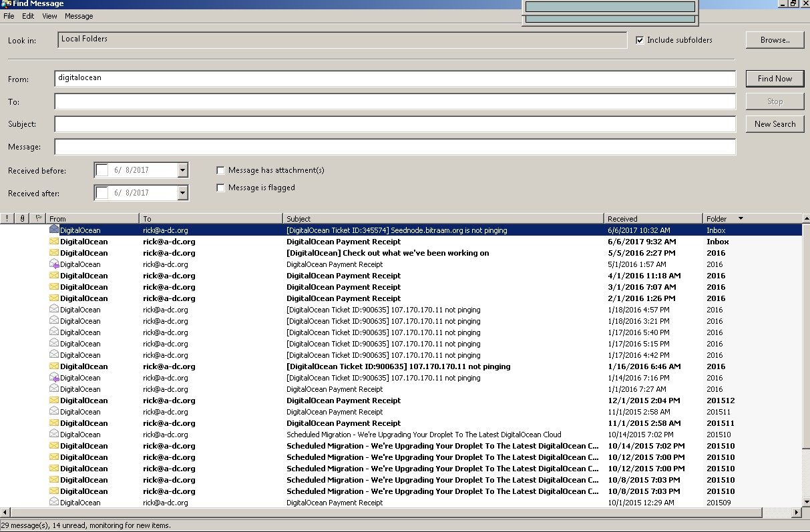Click envelope icon of 12/1/2015 Payment Receipt
The image size is (810, 532).
[54, 401]
